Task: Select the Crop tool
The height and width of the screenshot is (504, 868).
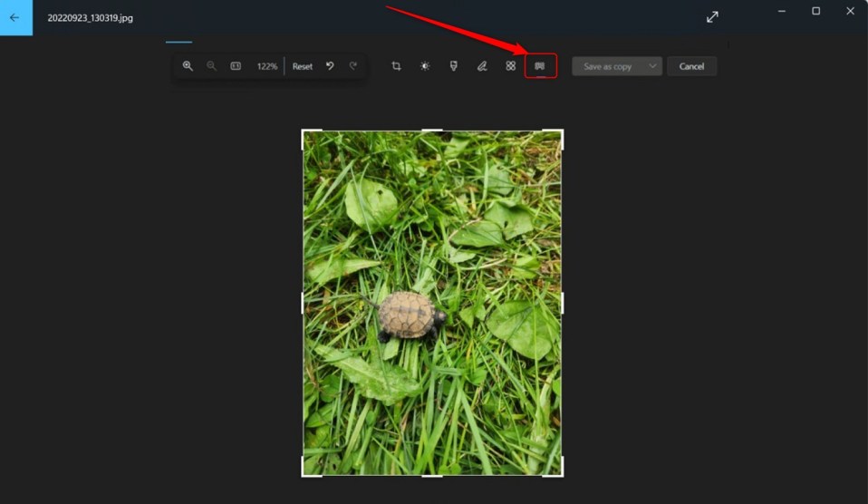Action: (396, 66)
